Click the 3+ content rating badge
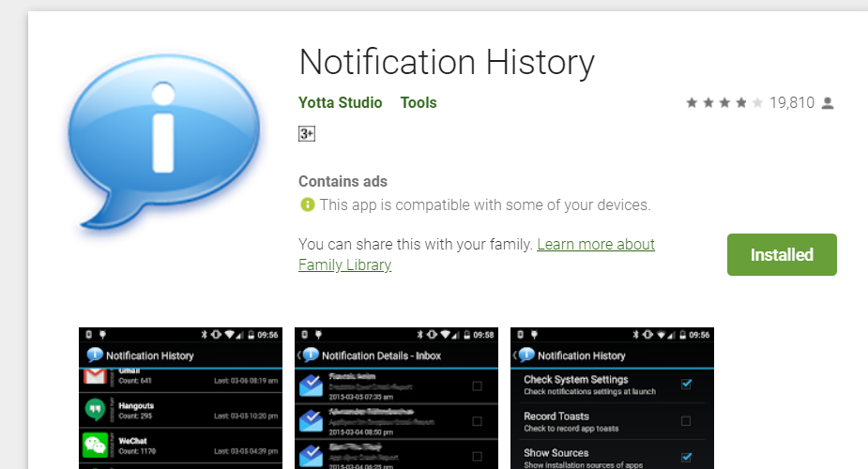 [x=307, y=134]
